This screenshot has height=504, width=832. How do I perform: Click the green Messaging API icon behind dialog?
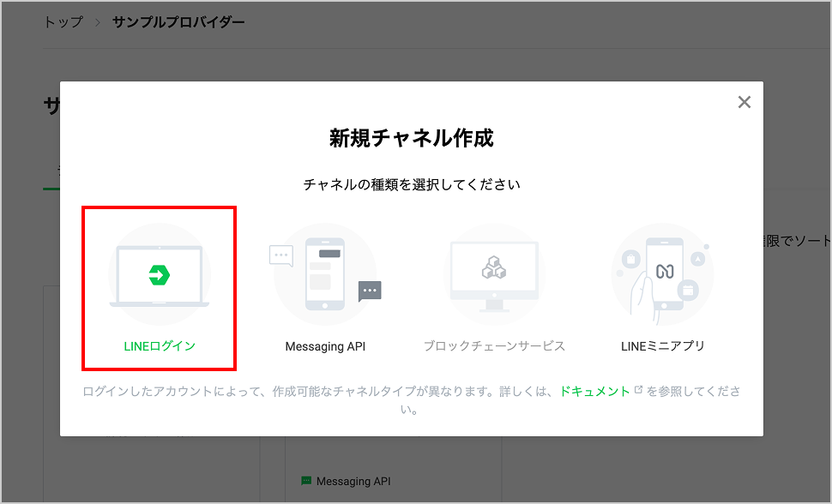pyautogui.click(x=306, y=481)
